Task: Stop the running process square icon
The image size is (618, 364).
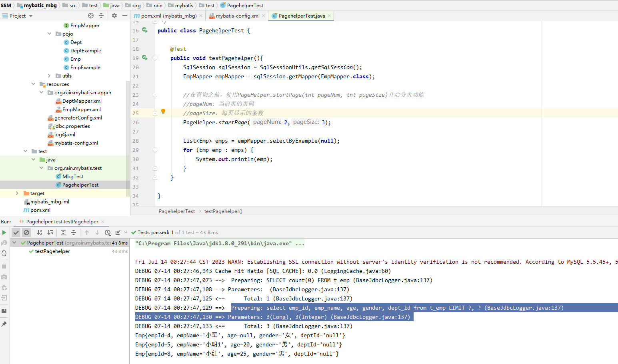Action: (4, 267)
